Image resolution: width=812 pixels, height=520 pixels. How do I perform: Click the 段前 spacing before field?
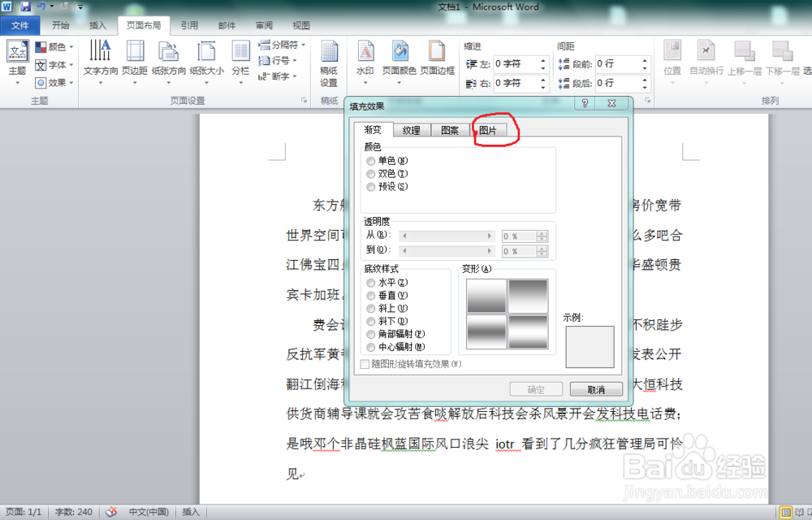pos(617,63)
